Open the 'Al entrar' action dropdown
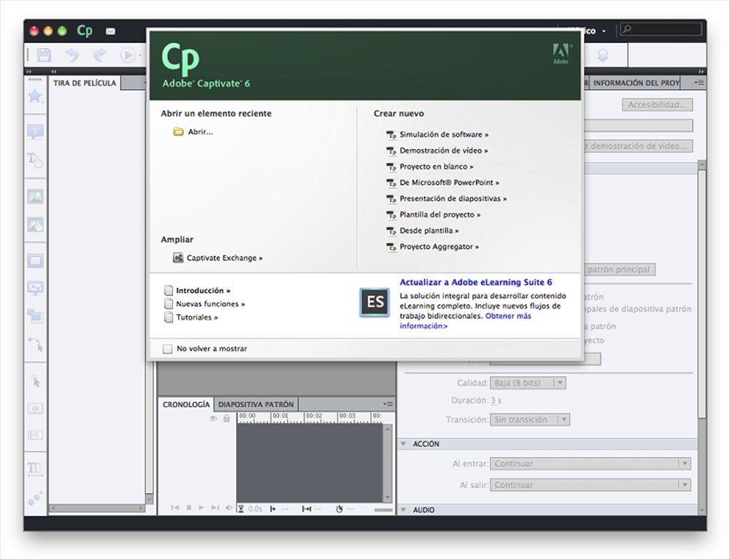730x560 pixels. [x=591, y=464]
